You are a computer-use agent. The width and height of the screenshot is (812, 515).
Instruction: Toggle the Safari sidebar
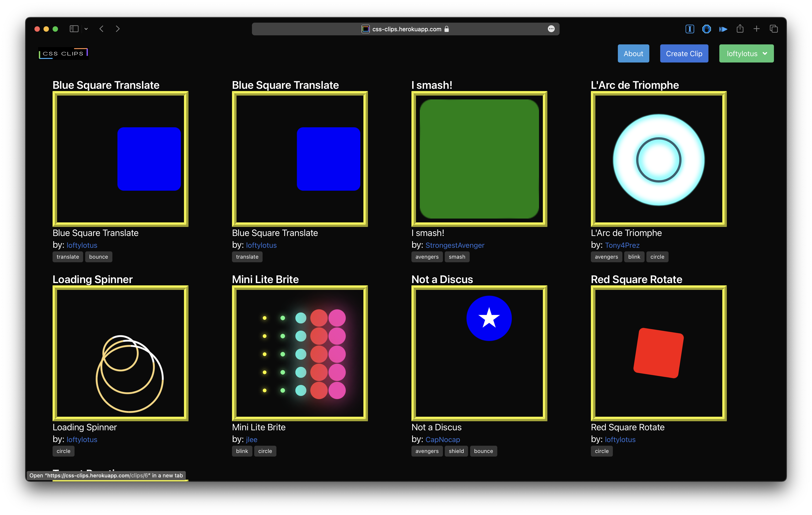[74, 29]
